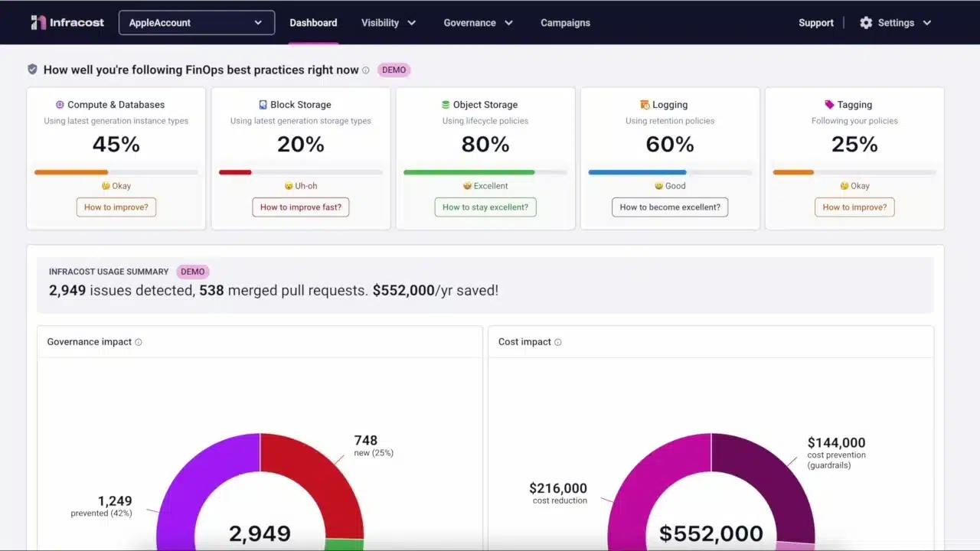Click the Infracost logo
Viewport: 980px width, 551px height.
coord(67,22)
